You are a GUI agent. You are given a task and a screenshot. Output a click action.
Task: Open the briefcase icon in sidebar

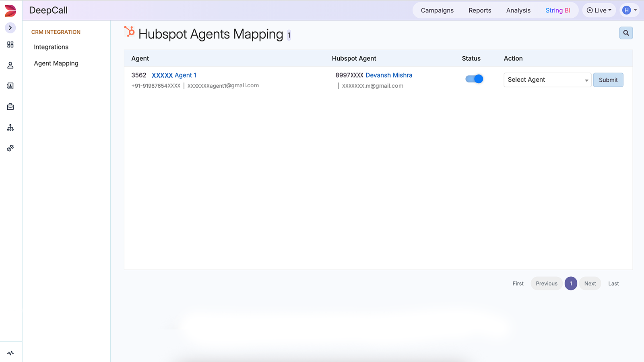(10, 107)
